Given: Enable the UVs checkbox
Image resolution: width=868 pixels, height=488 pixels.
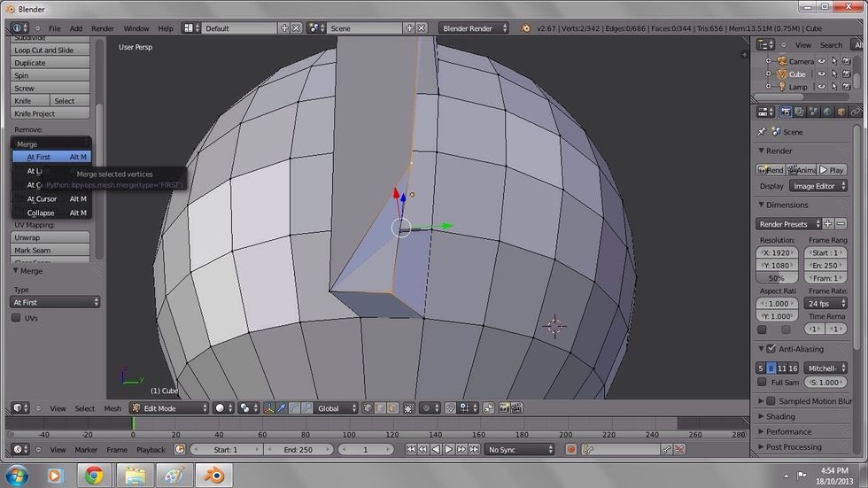Looking at the screenshot, I should (16, 318).
